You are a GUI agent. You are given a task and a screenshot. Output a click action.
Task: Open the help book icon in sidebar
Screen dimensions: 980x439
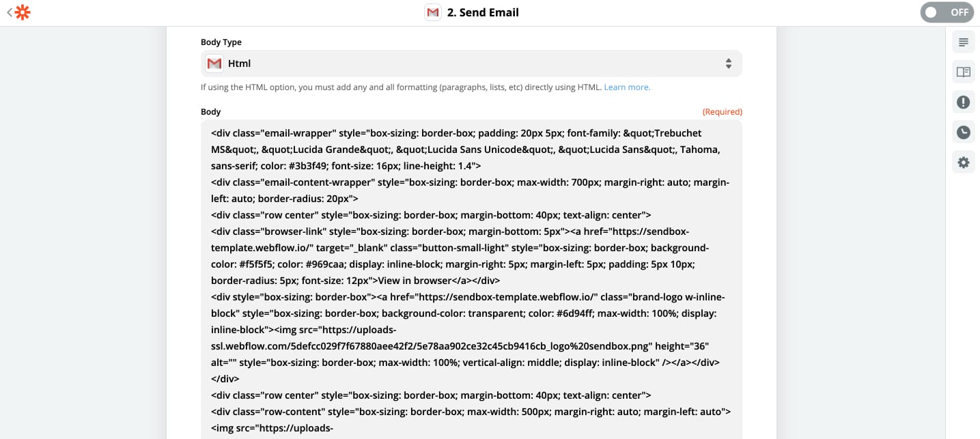tap(964, 72)
